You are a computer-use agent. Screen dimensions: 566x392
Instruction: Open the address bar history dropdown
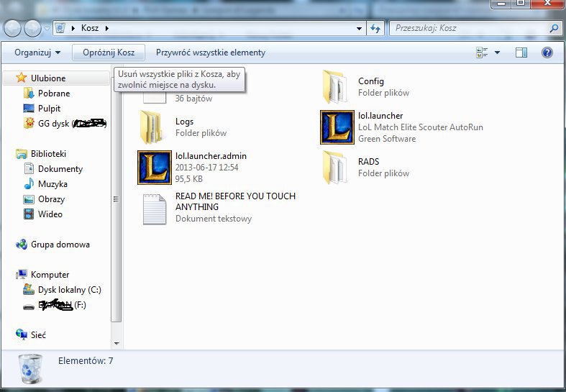[x=359, y=28]
